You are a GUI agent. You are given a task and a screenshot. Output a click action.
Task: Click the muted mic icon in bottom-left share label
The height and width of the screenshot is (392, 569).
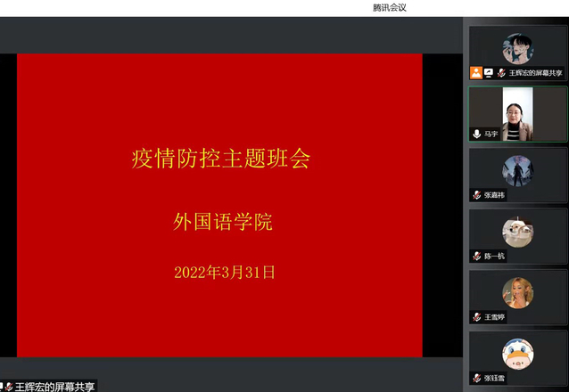coord(9,387)
